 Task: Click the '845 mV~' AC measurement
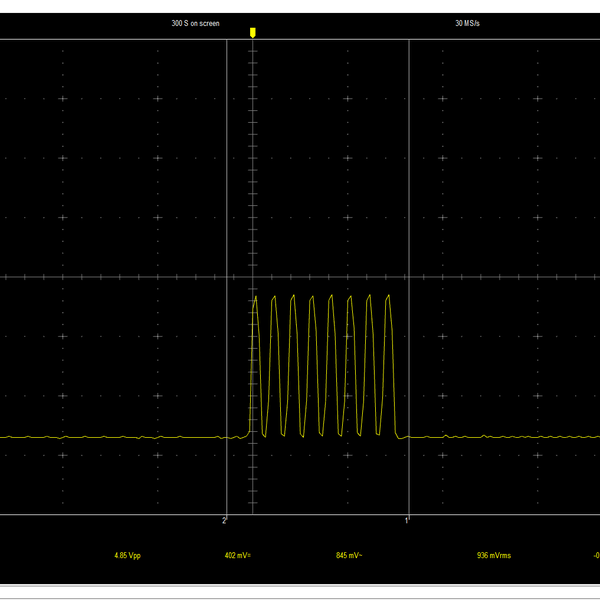pyautogui.click(x=349, y=555)
